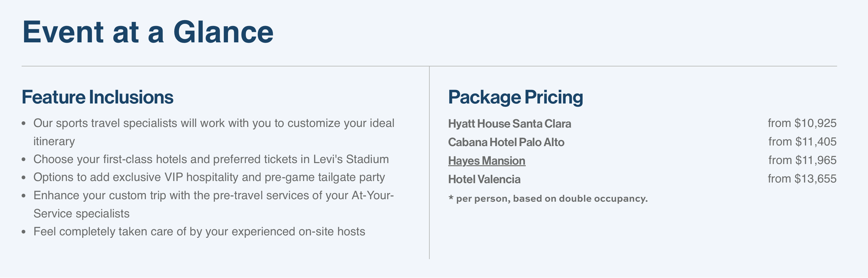Click the Levi's Stadium tickets bullet text
This screenshot has width=868, height=278.
(211, 159)
